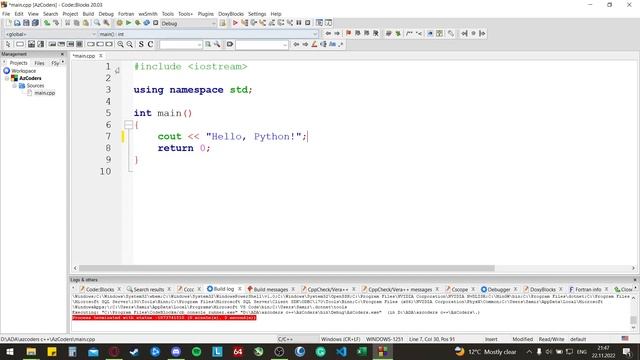Open the Debug menu
640x360 pixels.
(106, 14)
